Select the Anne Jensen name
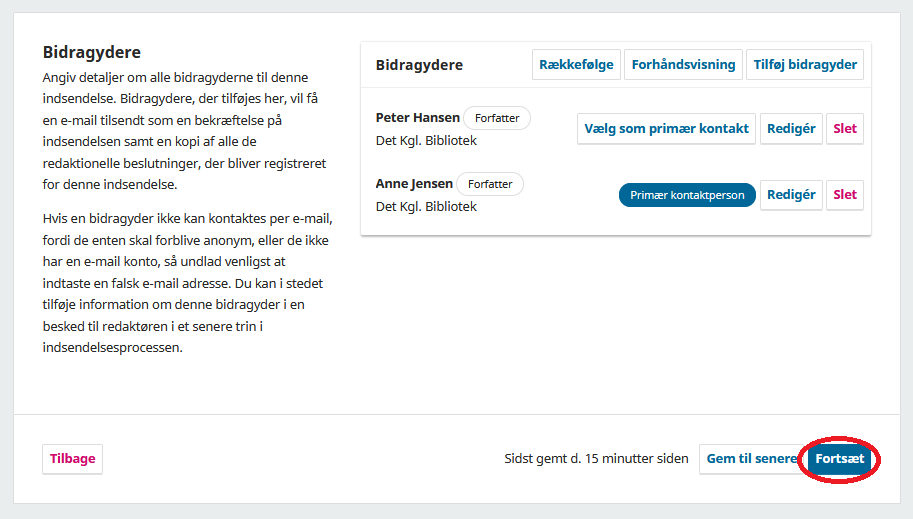 414,184
